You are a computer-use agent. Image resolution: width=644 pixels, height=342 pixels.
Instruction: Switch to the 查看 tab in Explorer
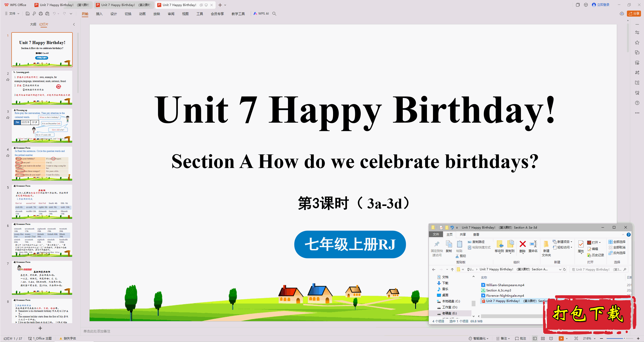tap(476, 235)
